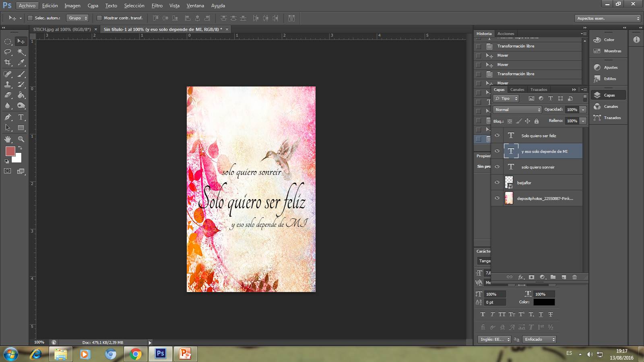Screen dimensions: 644x362
Task: Select the Brush tool
Action: tap(21, 74)
